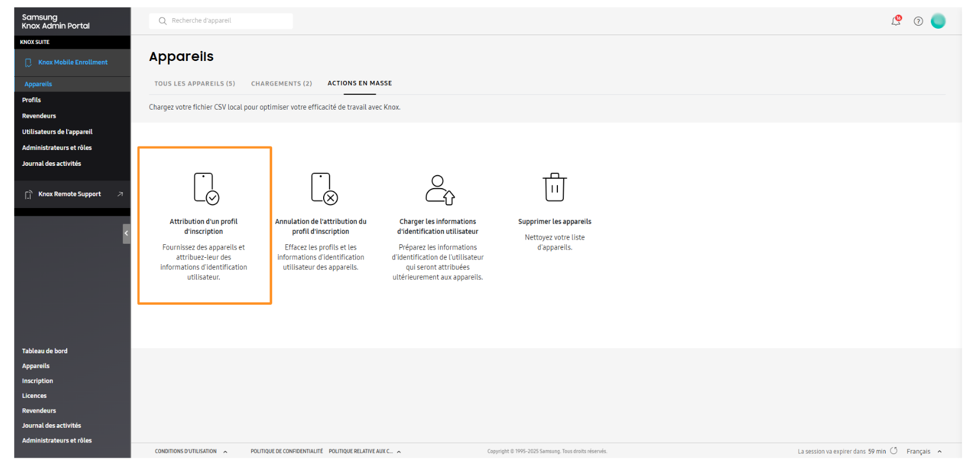Open Tableau de bord in lower sidebar
The image size is (980, 467).
44,351
